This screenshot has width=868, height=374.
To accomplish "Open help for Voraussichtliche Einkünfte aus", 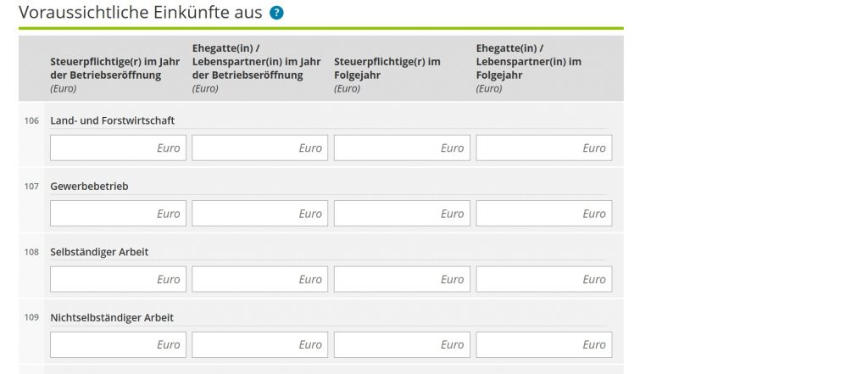I will 276,14.
